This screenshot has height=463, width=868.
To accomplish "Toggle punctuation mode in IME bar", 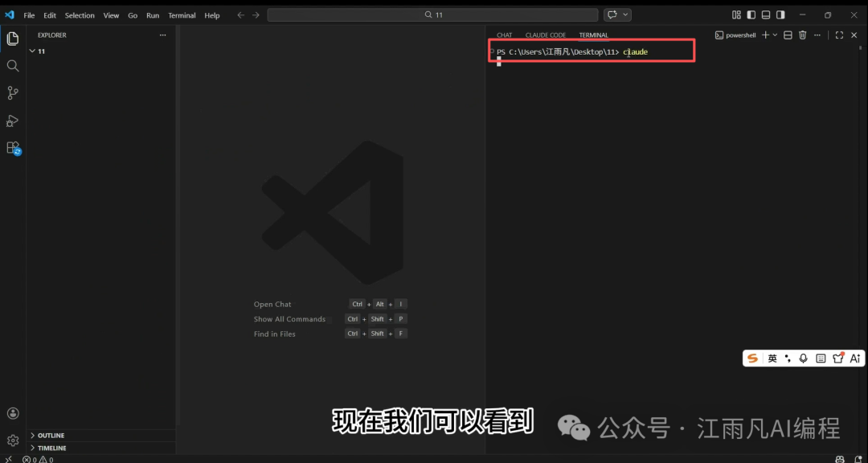I will (788, 359).
